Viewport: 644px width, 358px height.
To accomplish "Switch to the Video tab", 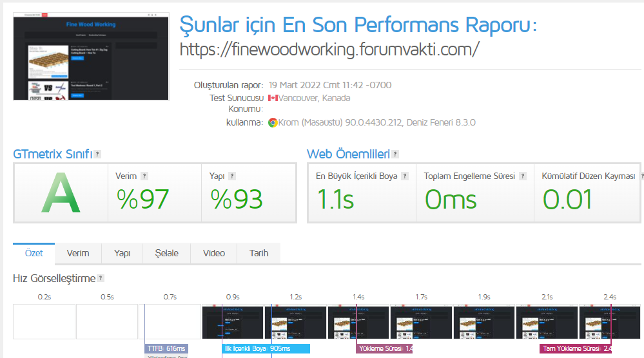I will coord(214,253).
